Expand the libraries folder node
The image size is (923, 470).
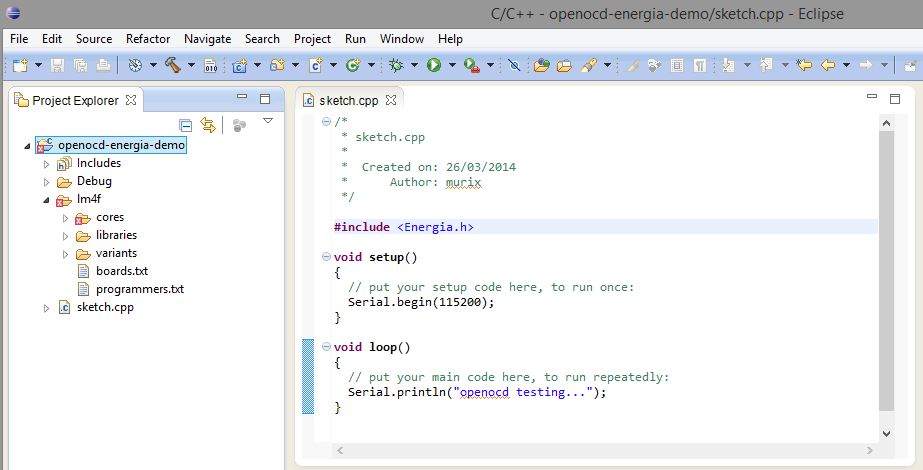pyautogui.click(x=65, y=236)
